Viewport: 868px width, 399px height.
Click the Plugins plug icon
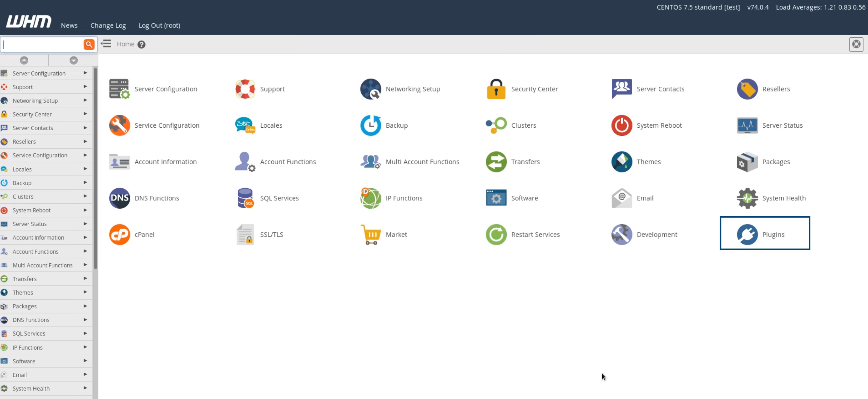coord(747,235)
